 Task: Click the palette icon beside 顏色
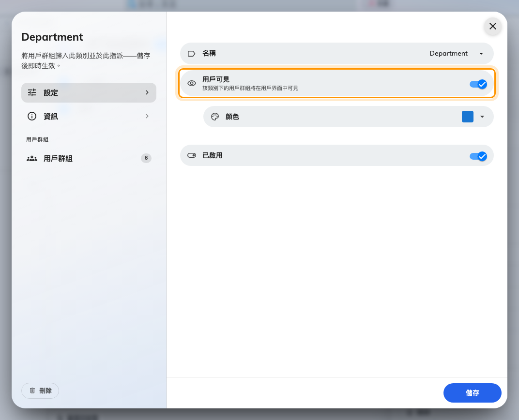coord(215,117)
